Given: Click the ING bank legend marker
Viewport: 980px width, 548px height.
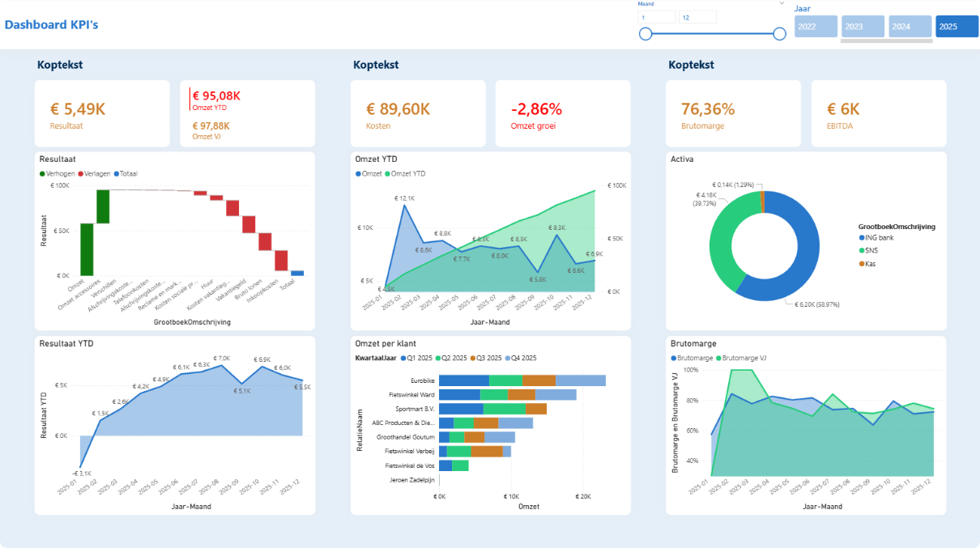Looking at the screenshot, I should (862, 238).
